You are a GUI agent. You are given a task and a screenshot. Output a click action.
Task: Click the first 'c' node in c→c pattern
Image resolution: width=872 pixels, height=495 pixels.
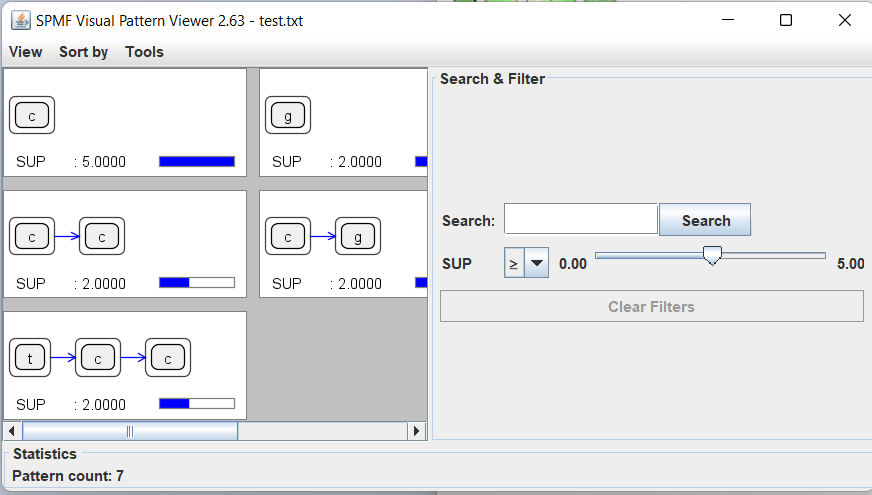coord(32,237)
